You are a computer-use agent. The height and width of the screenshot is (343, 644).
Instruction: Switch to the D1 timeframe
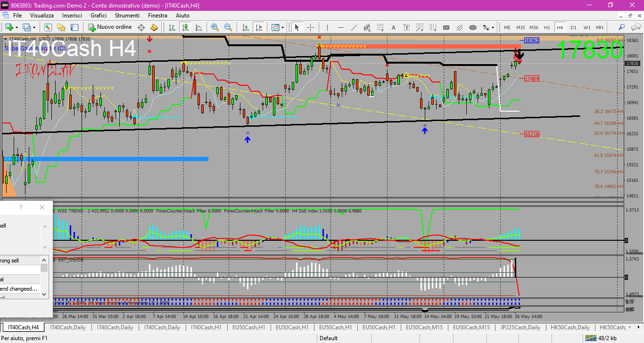[x=573, y=27]
